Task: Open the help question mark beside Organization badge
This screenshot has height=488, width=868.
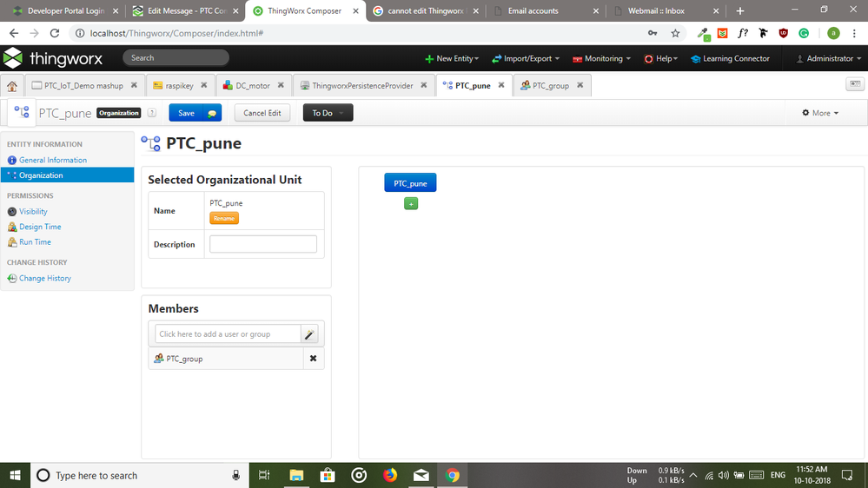Action: [152, 113]
